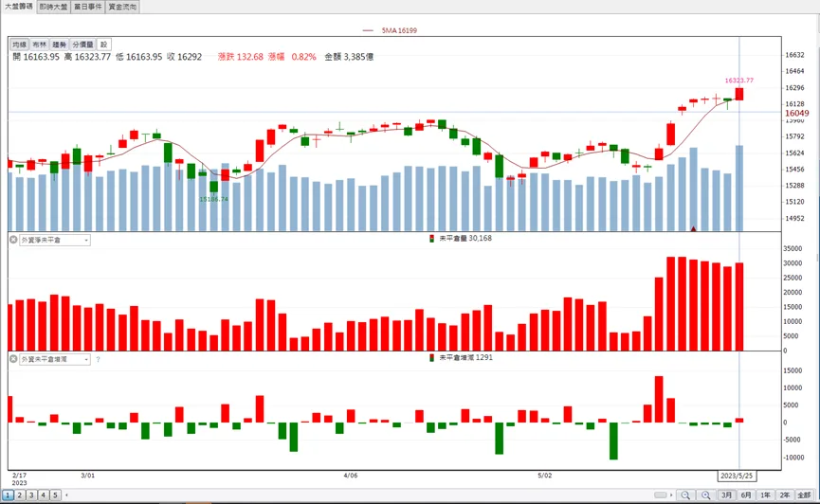Click the red triangle event marker
The image size is (820, 504).
click(x=693, y=228)
